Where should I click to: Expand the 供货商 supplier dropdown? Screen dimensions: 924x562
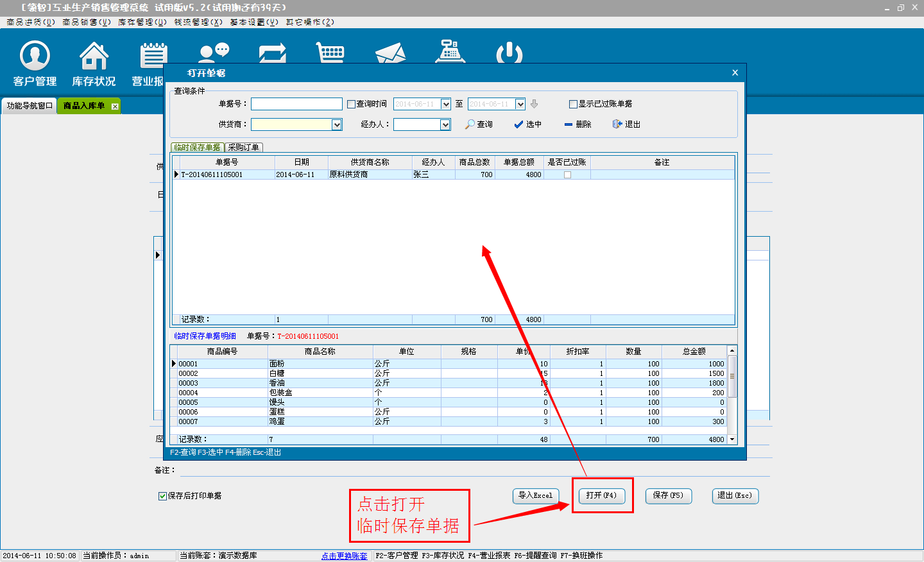[337, 125]
